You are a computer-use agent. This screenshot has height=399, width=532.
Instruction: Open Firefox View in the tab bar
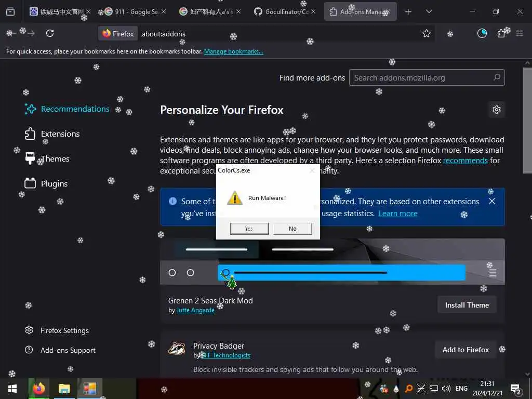tap(10, 12)
